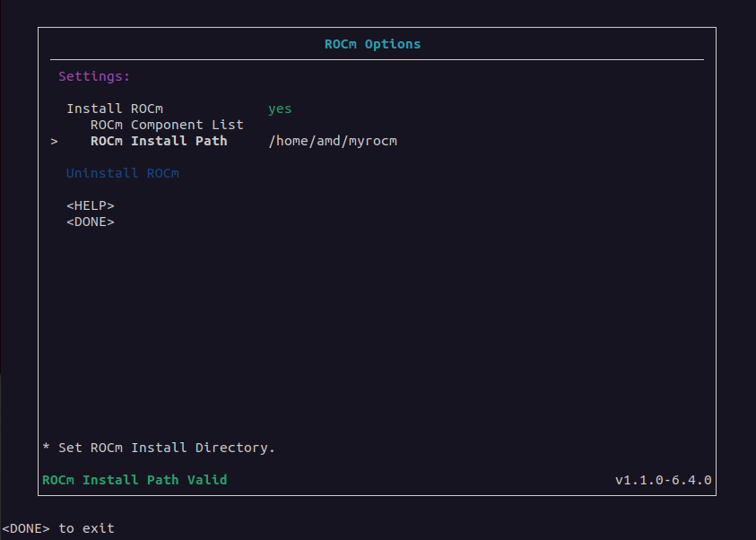
Task: Click the divider line below the title
Action: [377, 60]
